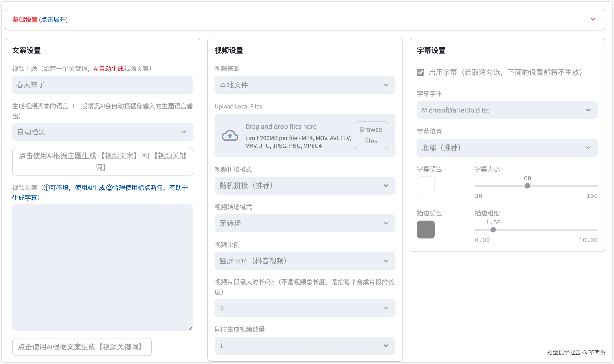Open the 视频拼接模式 dropdown (随机拼接)
Image resolution: width=614 pixels, height=364 pixels.
pyautogui.click(x=305, y=186)
